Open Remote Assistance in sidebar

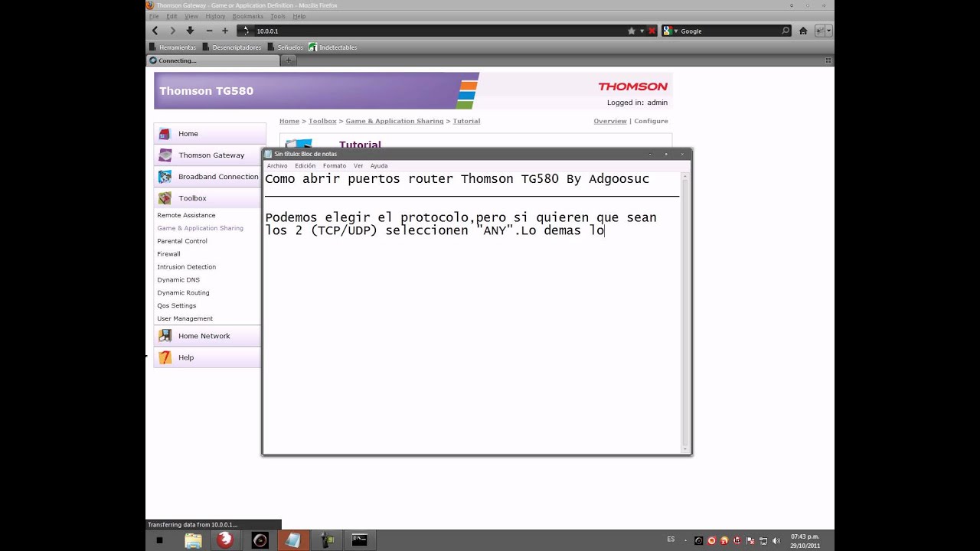pyautogui.click(x=186, y=215)
